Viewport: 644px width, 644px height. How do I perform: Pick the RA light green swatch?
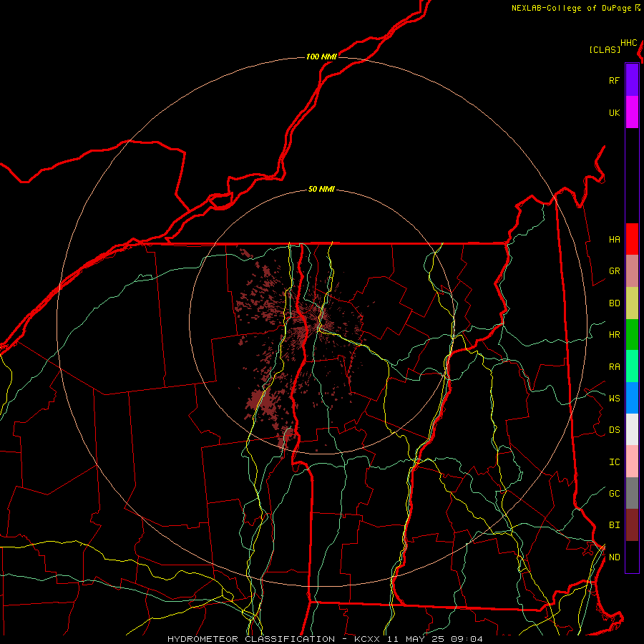pos(632,366)
